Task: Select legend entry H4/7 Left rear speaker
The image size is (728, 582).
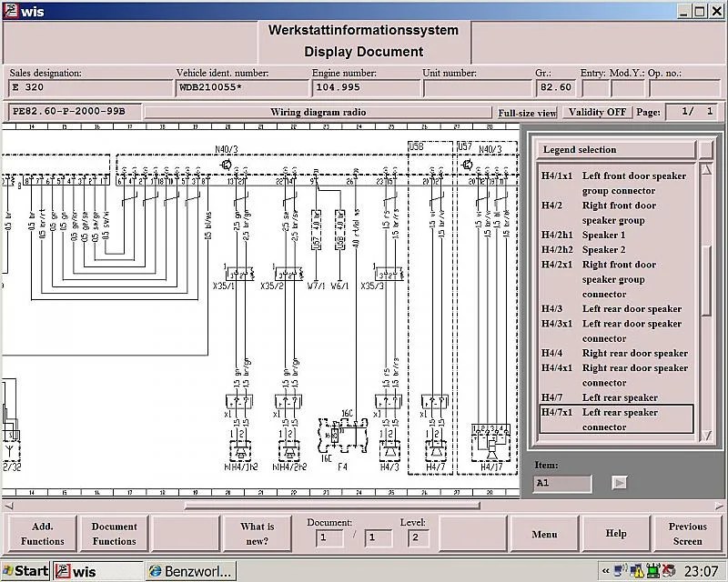Action: click(617, 397)
